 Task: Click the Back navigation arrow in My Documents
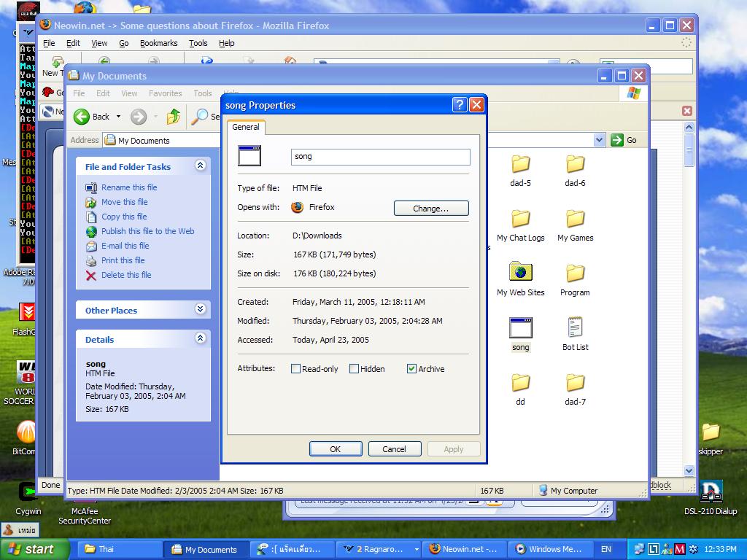pyautogui.click(x=82, y=116)
